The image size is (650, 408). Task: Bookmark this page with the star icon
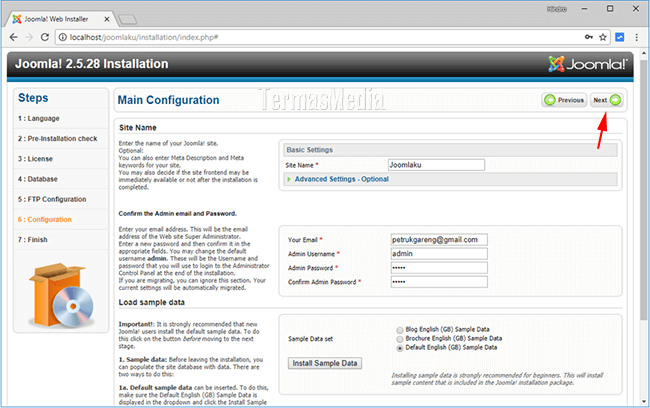[x=603, y=37]
